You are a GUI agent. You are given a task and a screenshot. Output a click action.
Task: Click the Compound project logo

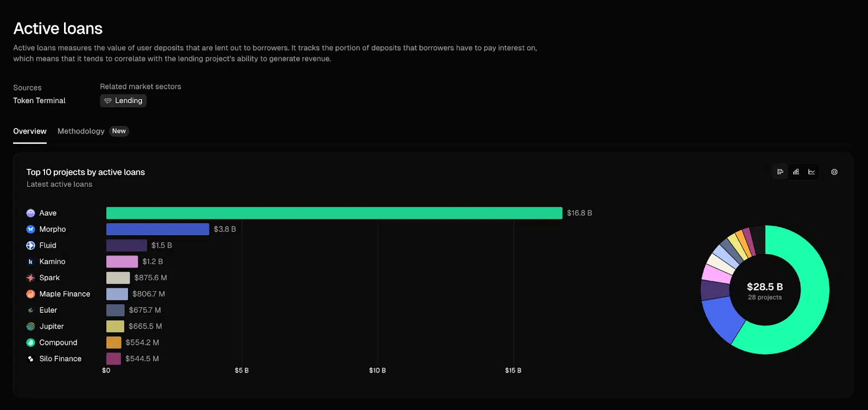pyautogui.click(x=31, y=343)
